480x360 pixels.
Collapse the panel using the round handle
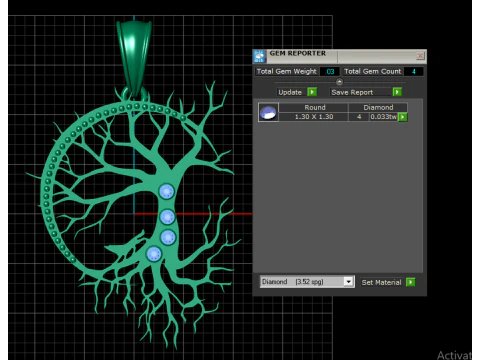click(339, 81)
